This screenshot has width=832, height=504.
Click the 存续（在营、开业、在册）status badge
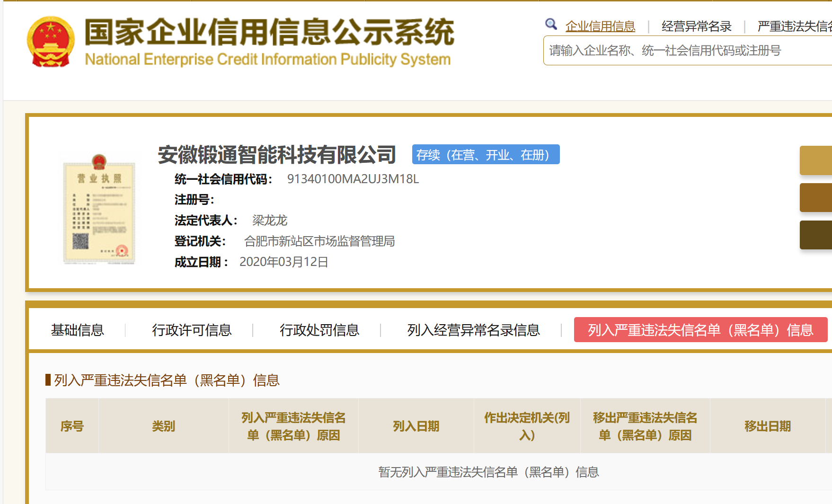coord(486,154)
